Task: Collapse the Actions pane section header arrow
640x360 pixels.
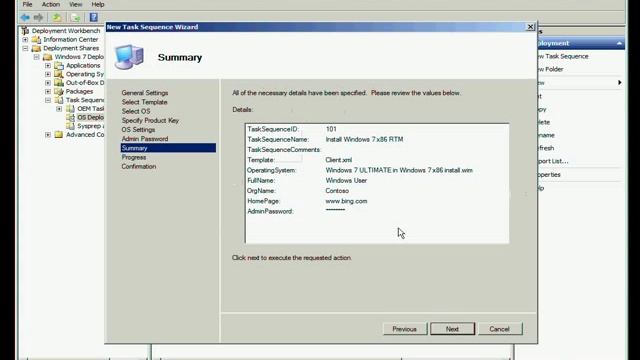Action: coord(619,43)
